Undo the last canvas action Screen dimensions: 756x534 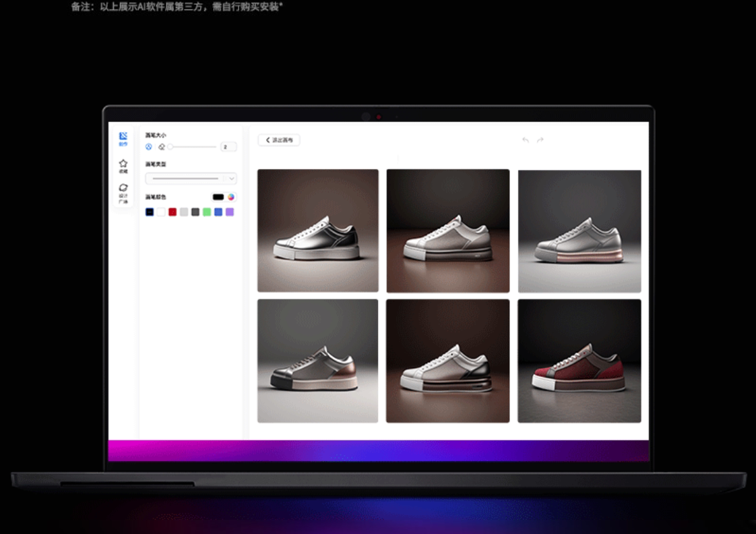(526, 140)
